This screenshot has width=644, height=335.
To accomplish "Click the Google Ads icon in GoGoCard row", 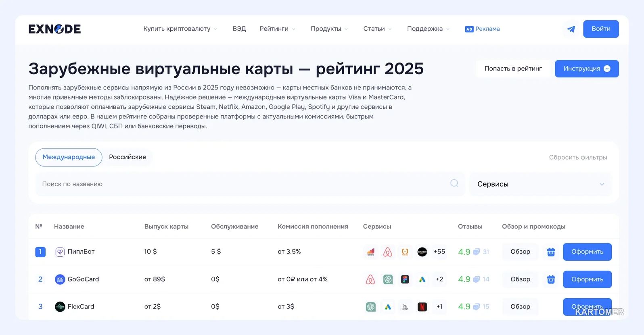I will [x=422, y=279].
